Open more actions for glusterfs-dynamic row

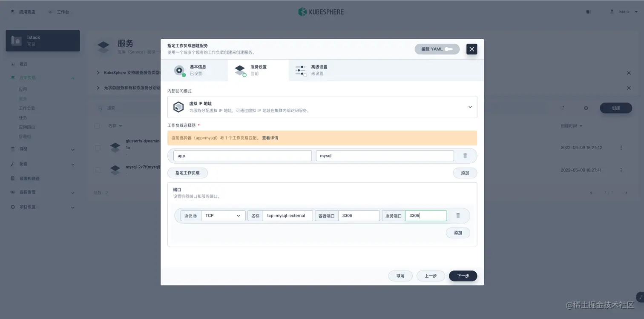[621, 148]
